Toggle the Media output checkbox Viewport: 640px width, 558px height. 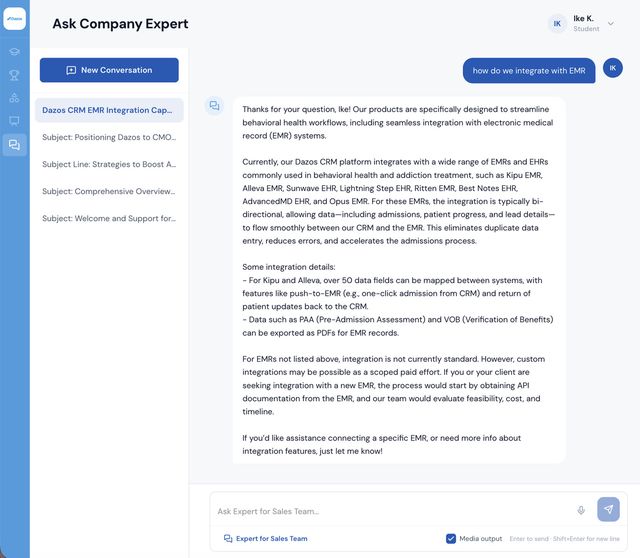(451, 538)
